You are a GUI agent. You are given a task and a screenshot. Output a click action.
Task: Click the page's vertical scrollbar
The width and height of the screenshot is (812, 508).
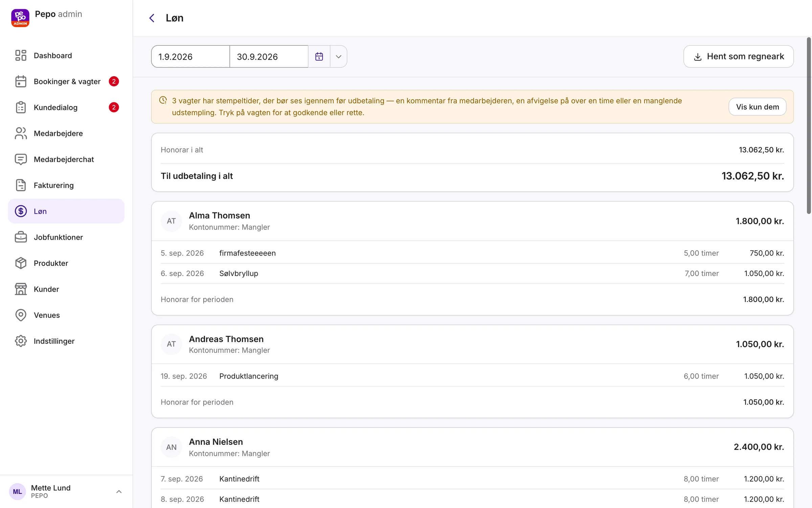point(809,125)
